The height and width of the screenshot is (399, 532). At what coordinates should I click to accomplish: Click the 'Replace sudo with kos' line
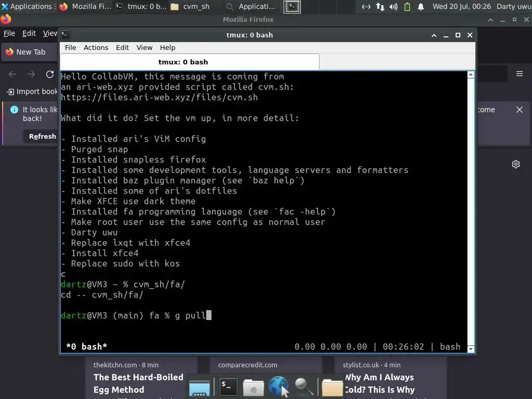tap(121, 263)
